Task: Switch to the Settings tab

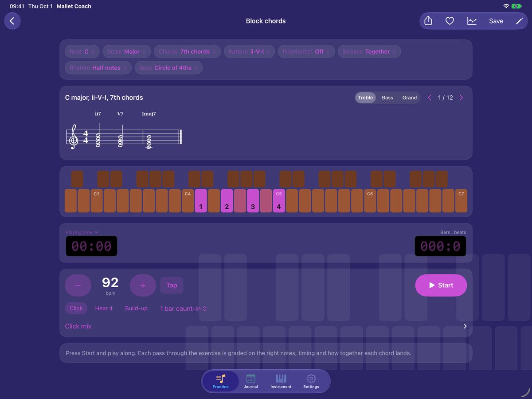Action: click(x=311, y=381)
